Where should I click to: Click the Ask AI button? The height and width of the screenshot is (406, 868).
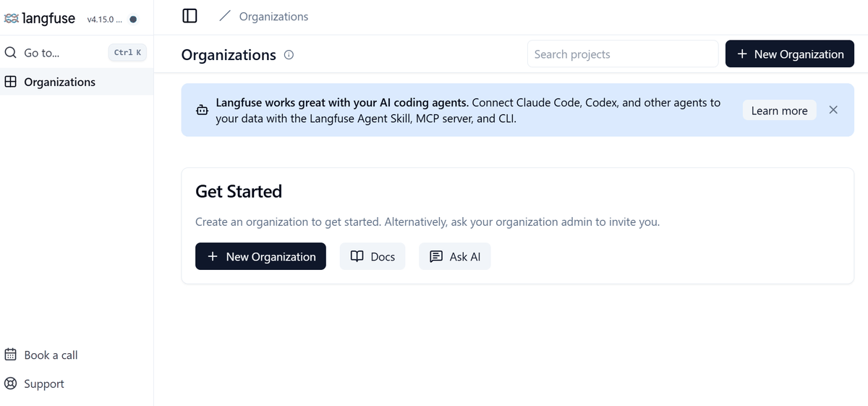click(x=455, y=256)
